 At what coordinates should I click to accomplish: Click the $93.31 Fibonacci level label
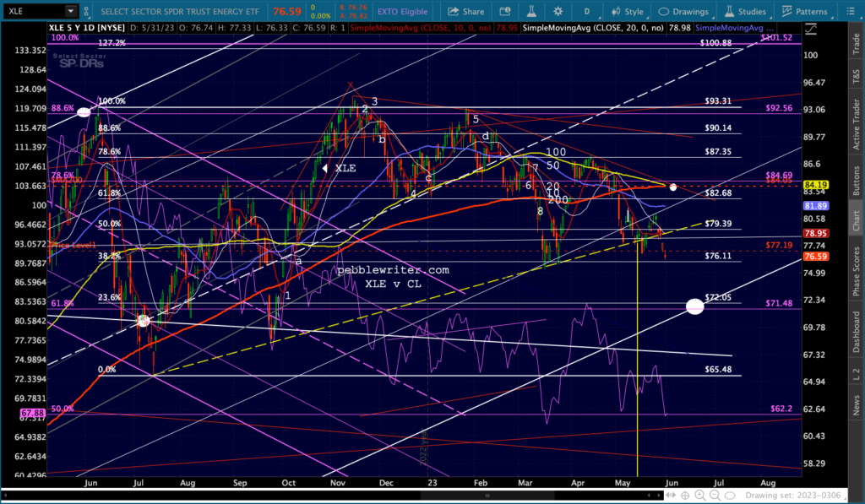point(718,101)
